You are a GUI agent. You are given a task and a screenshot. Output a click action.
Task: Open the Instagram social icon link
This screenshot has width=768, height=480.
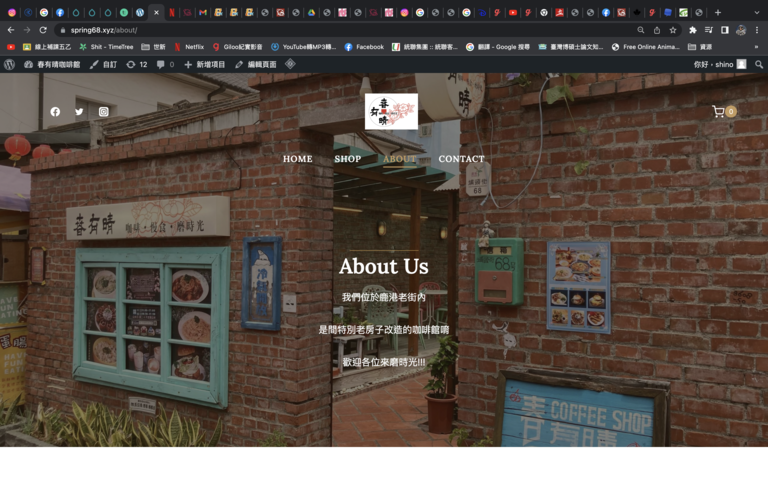click(103, 112)
